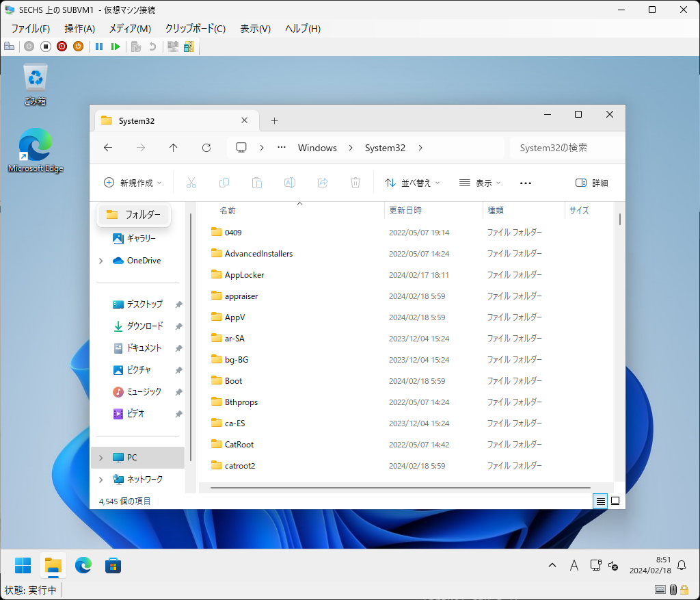Expand the OneDrive tree node

click(101, 261)
